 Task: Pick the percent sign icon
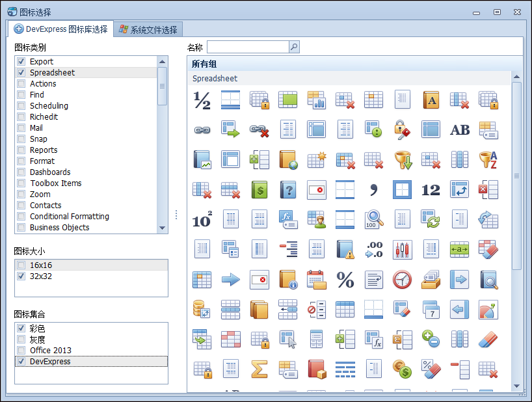(x=345, y=280)
